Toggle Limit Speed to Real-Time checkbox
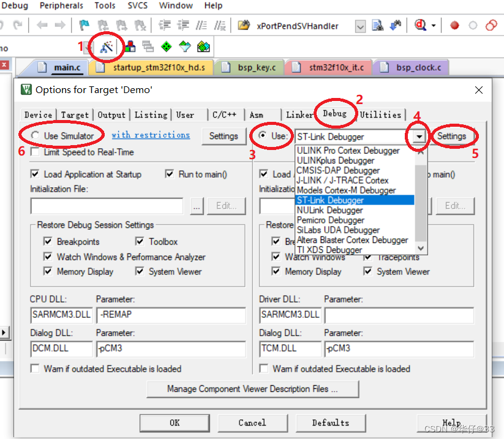This screenshot has width=504, height=439. point(35,152)
